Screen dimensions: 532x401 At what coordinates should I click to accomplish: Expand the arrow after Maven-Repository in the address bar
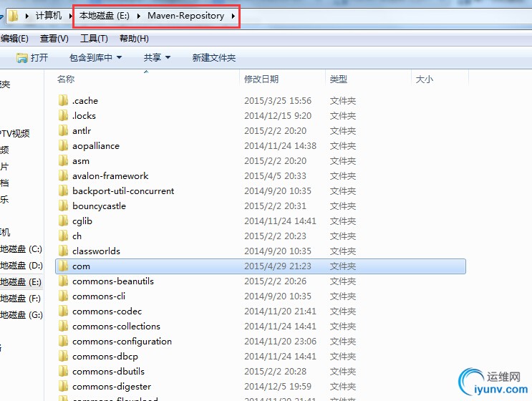click(x=233, y=16)
